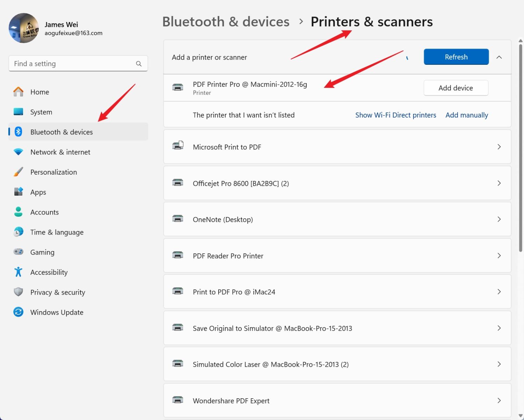Open Save Original to Simulator chevron
The image size is (524, 420).
[x=499, y=328]
